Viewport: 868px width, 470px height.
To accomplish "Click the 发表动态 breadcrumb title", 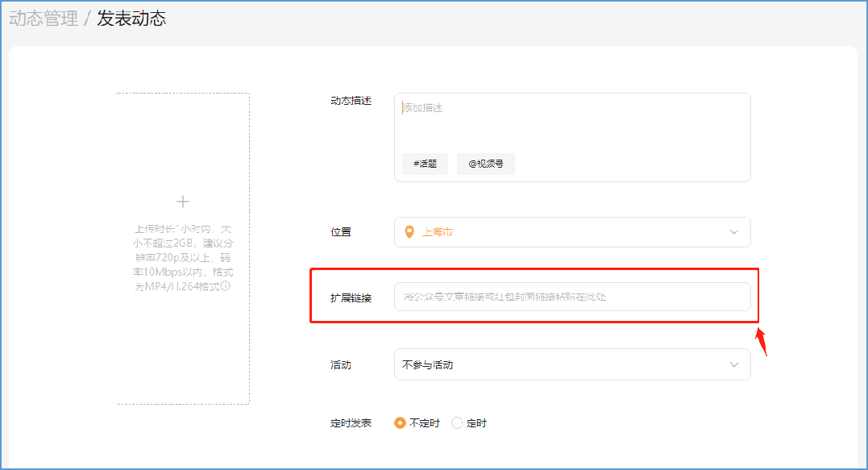I will [131, 19].
